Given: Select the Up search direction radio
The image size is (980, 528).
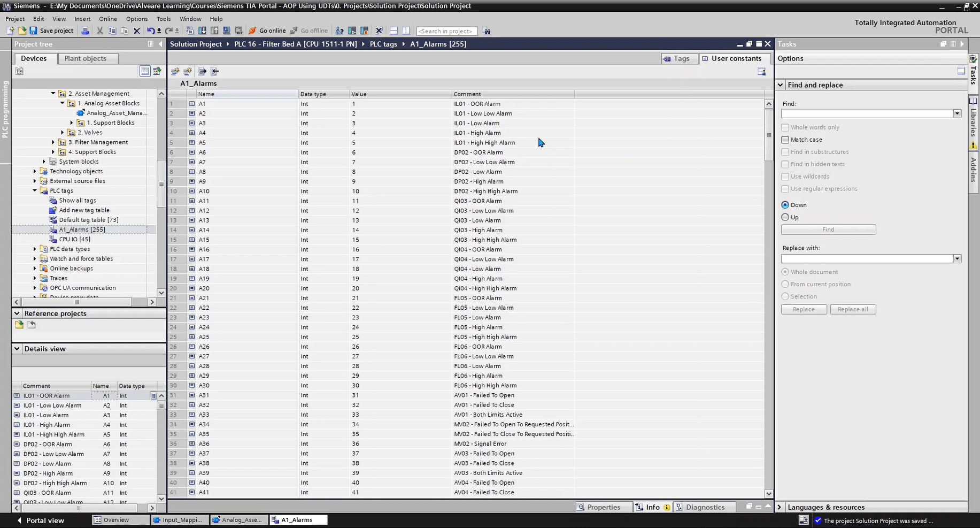Looking at the screenshot, I should pyautogui.click(x=785, y=217).
